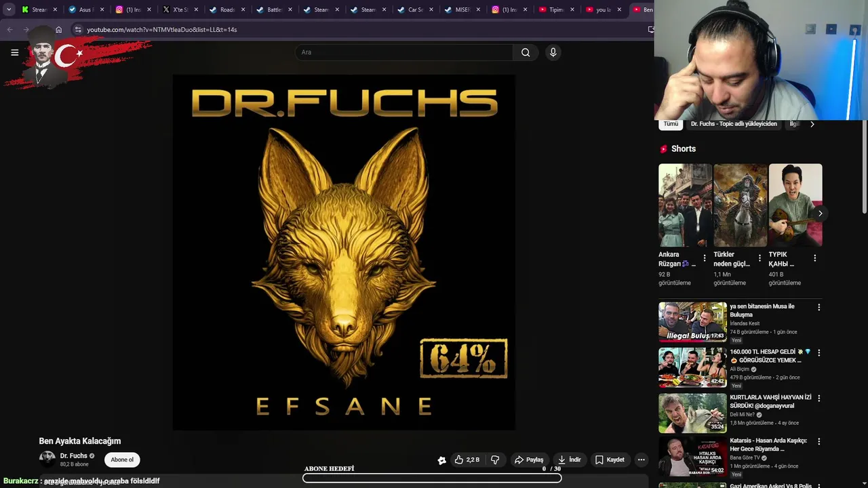
Task: Close the Asus tab
Action: point(102,9)
